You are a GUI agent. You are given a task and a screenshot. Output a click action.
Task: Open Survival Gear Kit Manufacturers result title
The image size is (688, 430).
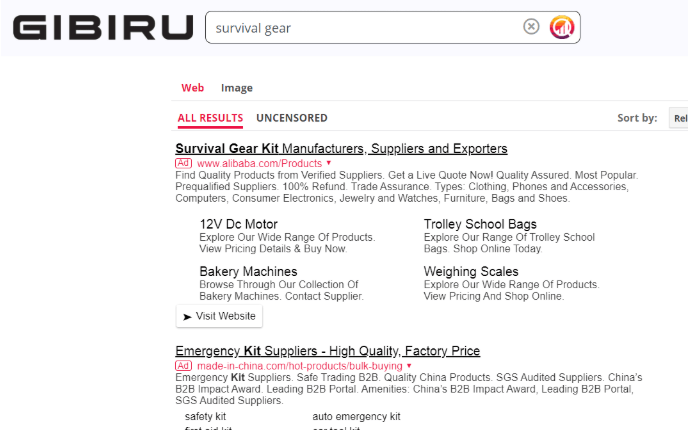click(341, 149)
